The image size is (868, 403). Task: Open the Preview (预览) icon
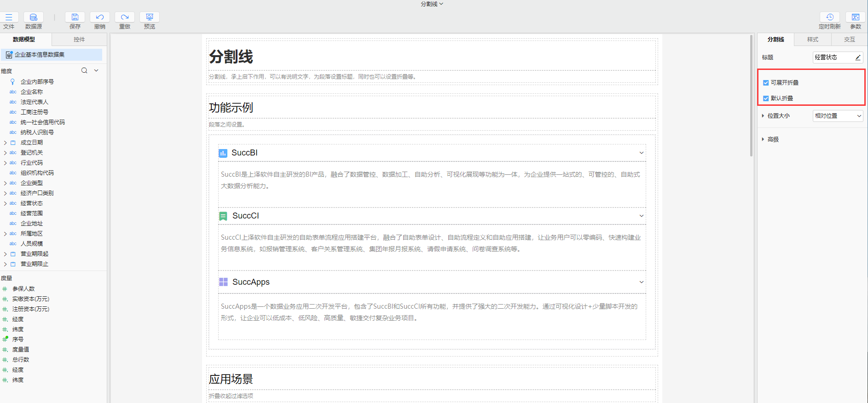pos(150,17)
